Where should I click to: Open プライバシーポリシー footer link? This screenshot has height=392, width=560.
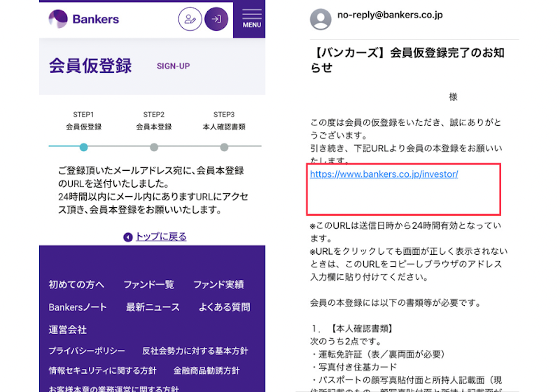(x=87, y=351)
